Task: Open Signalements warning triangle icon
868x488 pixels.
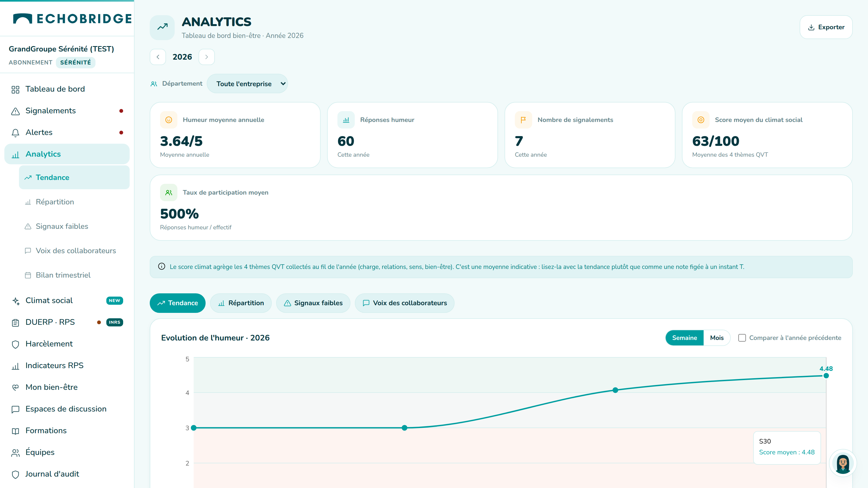Action: [x=15, y=111]
